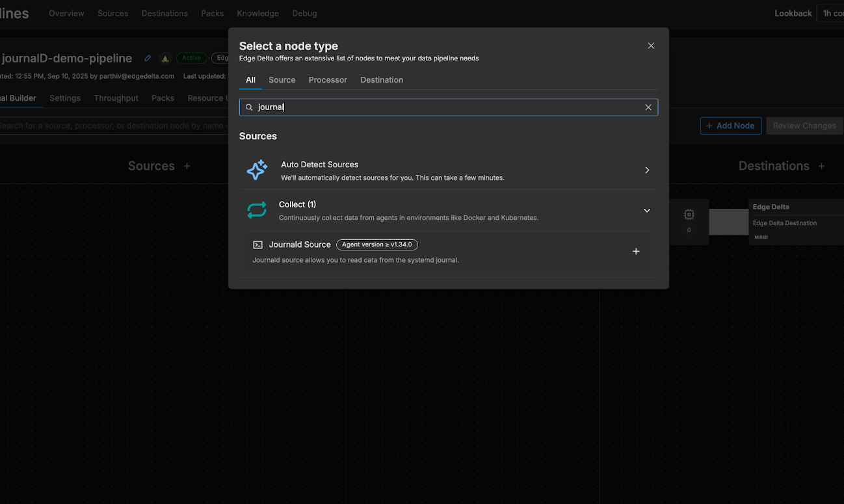Screen dimensions: 844x504
Task: Collapse the Collect (1) section chevron
Action: pyautogui.click(x=647, y=211)
